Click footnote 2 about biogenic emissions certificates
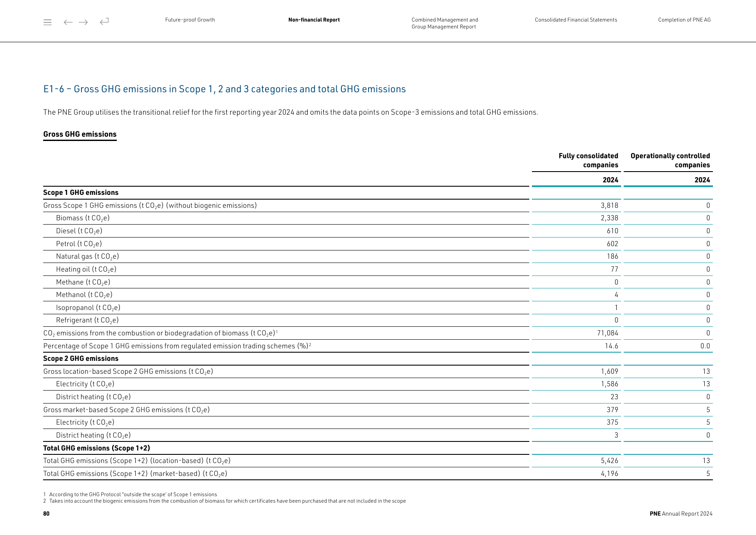The width and height of the screenshot is (756, 535). [x=225, y=501]
